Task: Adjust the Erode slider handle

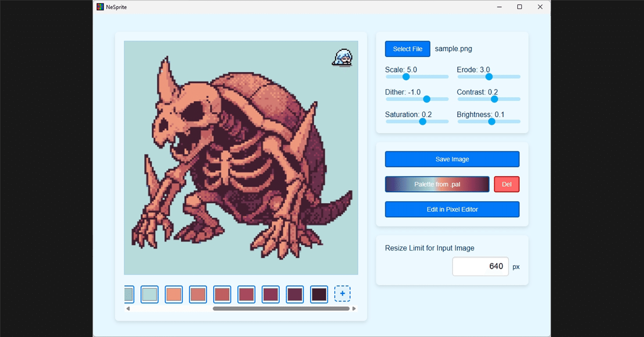Action: tap(489, 76)
